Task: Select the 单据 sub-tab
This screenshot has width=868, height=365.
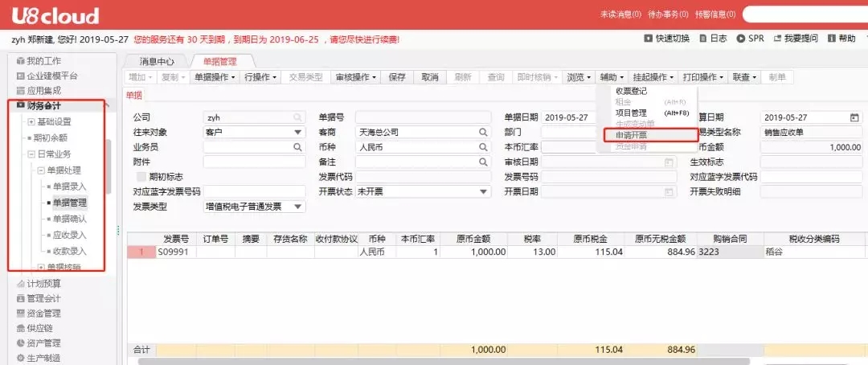Action: 134,95
